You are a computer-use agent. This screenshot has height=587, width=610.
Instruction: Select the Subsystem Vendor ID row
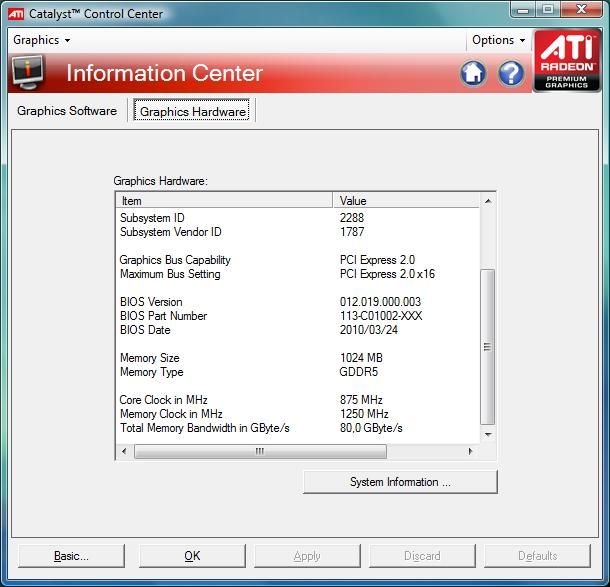[x=298, y=232]
